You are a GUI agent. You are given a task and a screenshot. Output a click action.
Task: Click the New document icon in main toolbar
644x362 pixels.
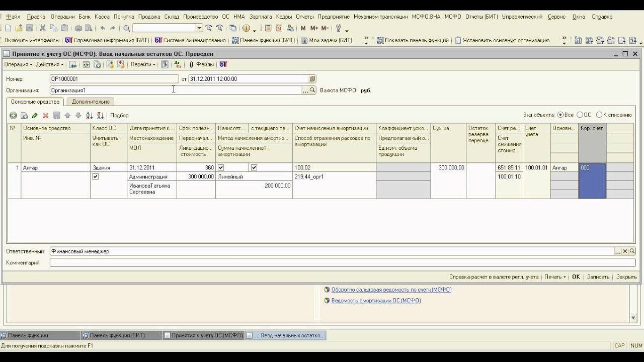tap(8, 28)
